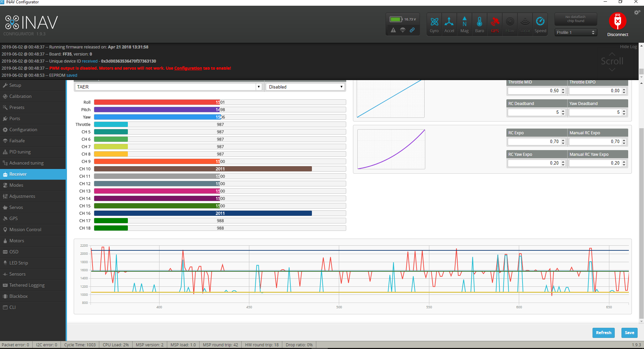
Task: Click the Mag sensor status icon
Action: [464, 24]
